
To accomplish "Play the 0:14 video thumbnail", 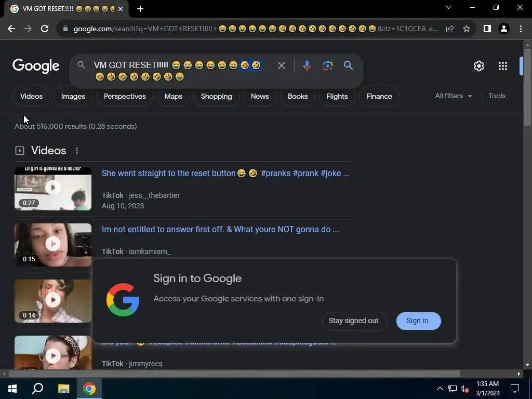I will (x=53, y=301).
